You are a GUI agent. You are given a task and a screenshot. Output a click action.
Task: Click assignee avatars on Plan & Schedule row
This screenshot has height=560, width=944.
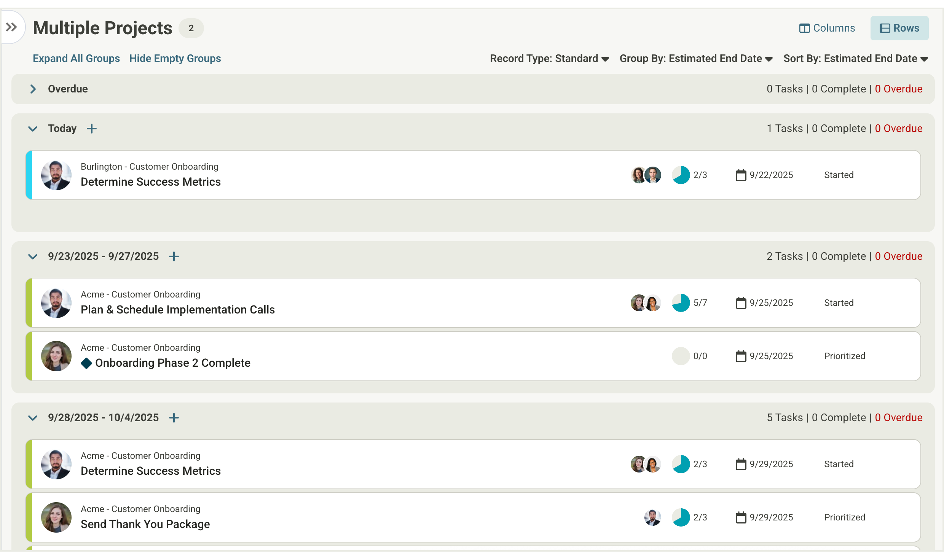(646, 303)
